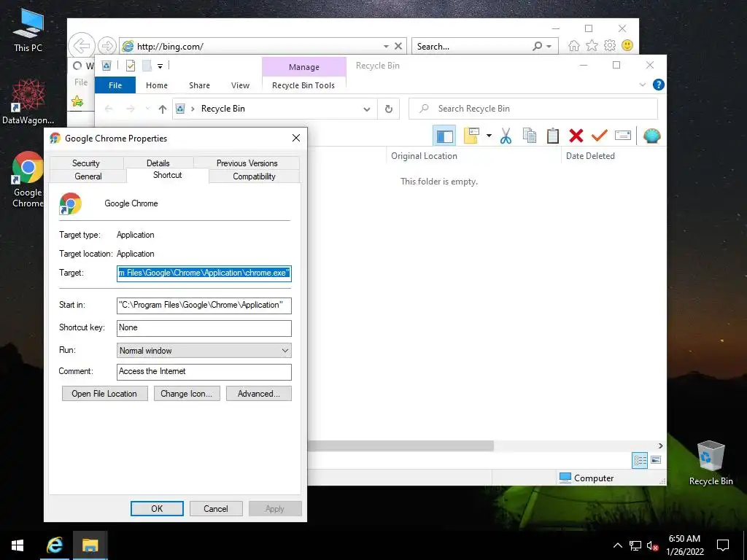Image resolution: width=747 pixels, height=560 pixels.
Task: Click the Refresh button in Recycle Bin address bar
Action: pyautogui.click(x=389, y=109)
